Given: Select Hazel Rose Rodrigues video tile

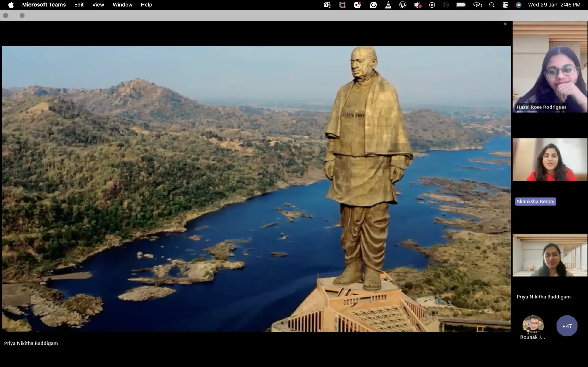Looking at the screenshot, I should coord(550,67).
